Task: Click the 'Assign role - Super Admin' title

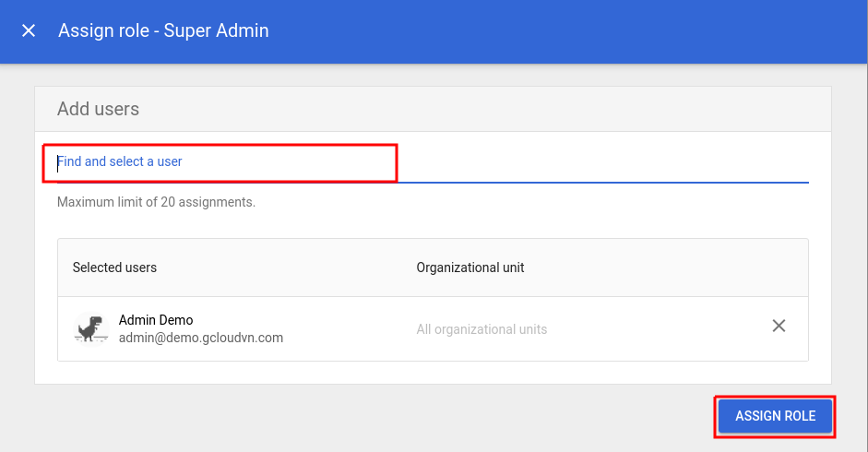Action: click(163, 30)
